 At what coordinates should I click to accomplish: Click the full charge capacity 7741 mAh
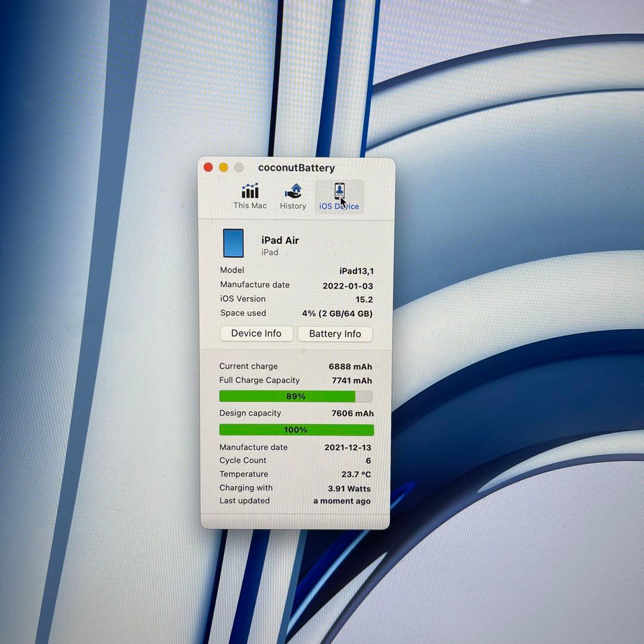(352, 380)
